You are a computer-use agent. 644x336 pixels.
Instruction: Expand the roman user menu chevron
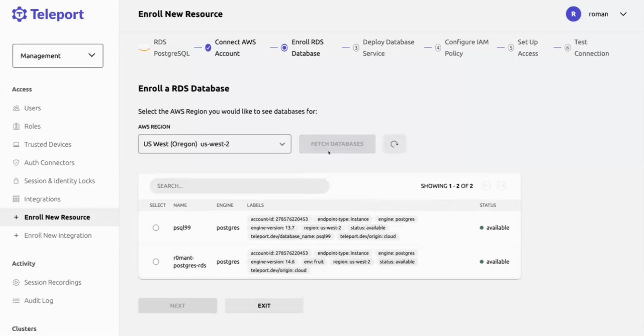pos(623,14)
